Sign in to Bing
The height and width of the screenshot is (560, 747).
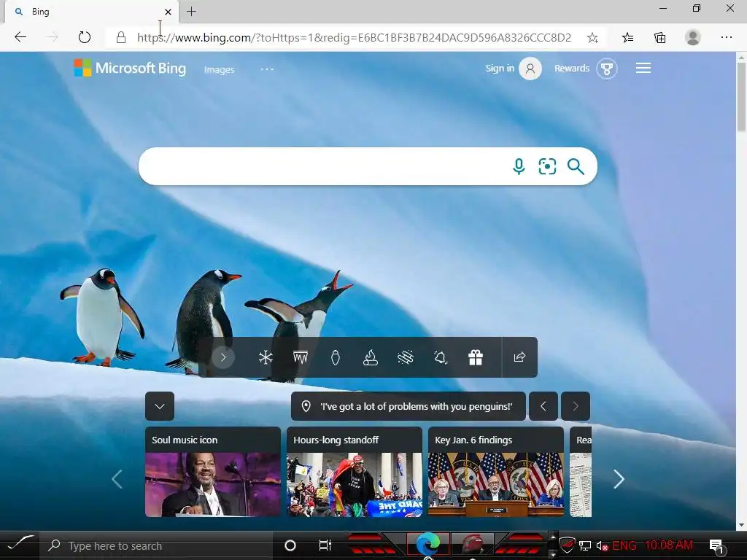coord(513,69)
